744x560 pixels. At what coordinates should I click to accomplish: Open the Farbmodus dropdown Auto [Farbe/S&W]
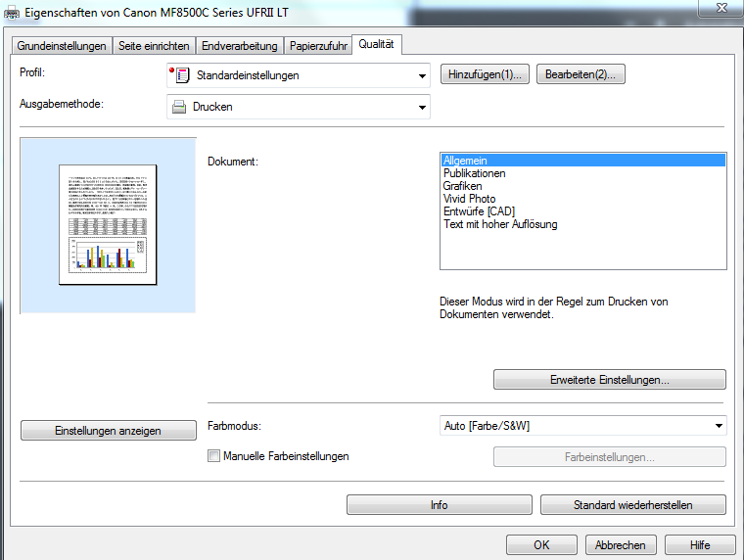pyautogui.click(x=583, y=426)
